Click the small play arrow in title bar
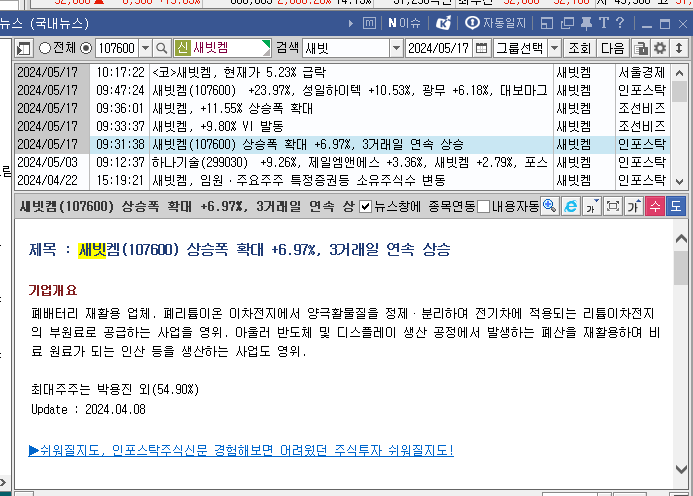693x496 pixels. pyautogui.click(x=351, y=23)
